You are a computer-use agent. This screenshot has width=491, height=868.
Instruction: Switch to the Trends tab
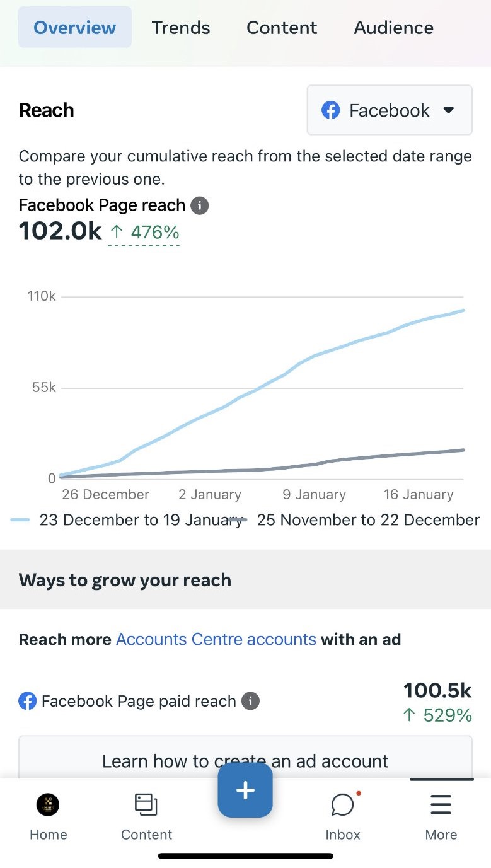pyautogui.click(x=181, y=28)
